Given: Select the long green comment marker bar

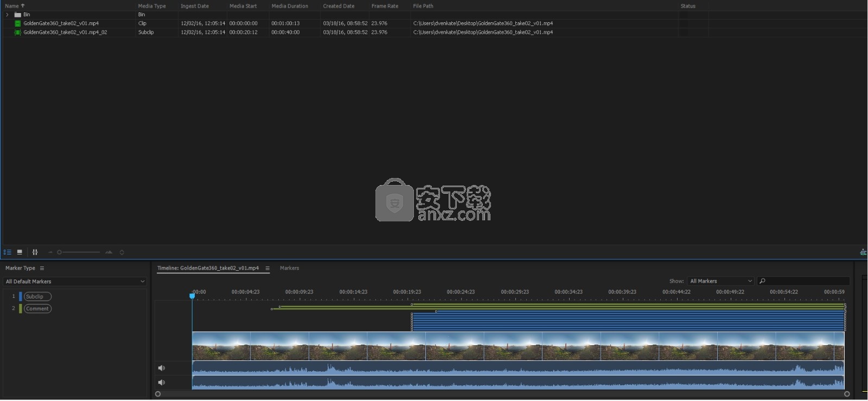Looking at the screenshot, I should [x=558, y=309].
